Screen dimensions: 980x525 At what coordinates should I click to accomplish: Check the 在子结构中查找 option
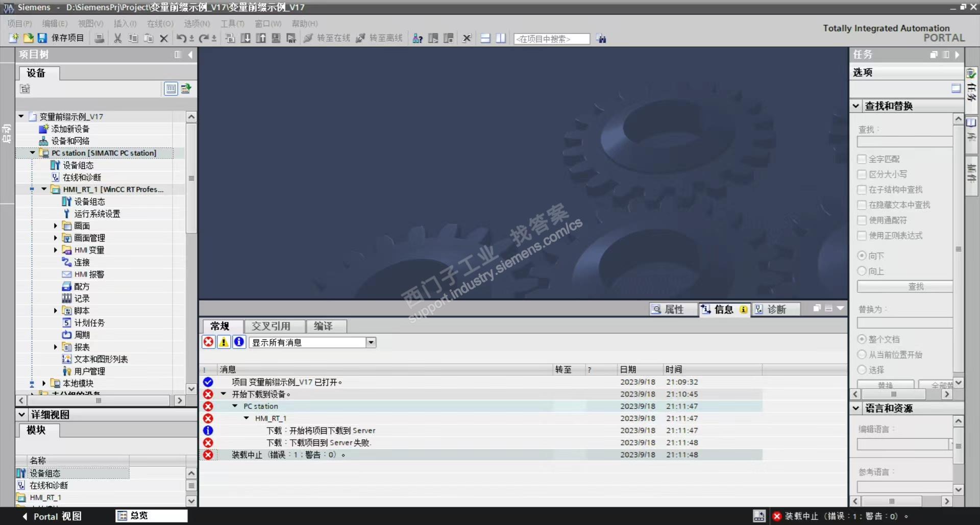(x=862, y=190)
